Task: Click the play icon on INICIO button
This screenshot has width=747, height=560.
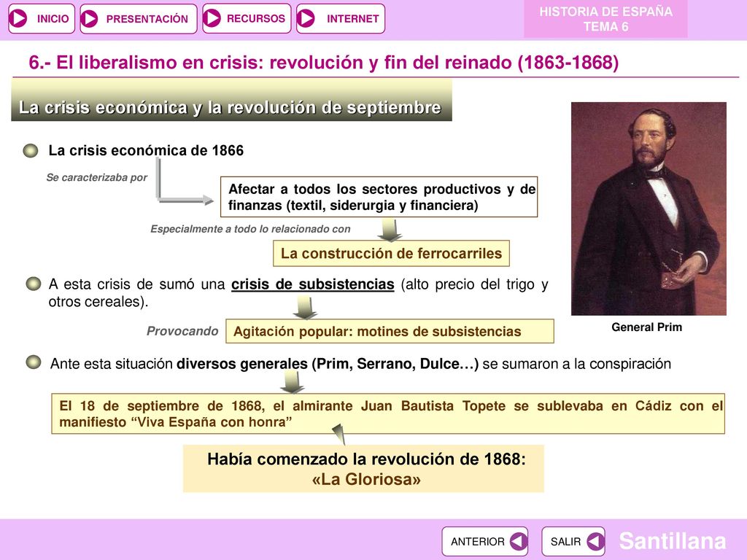Action: [19, 18]
